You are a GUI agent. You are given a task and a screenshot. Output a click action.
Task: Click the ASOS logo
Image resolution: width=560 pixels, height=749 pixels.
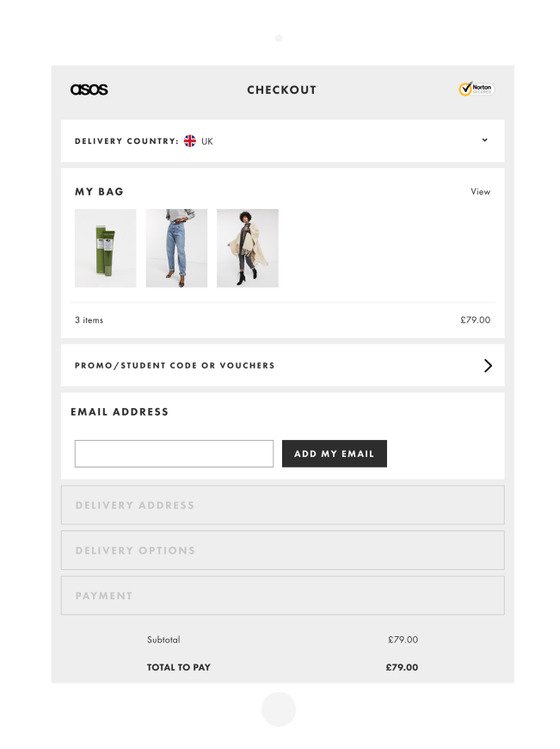[x=89, y=90]
